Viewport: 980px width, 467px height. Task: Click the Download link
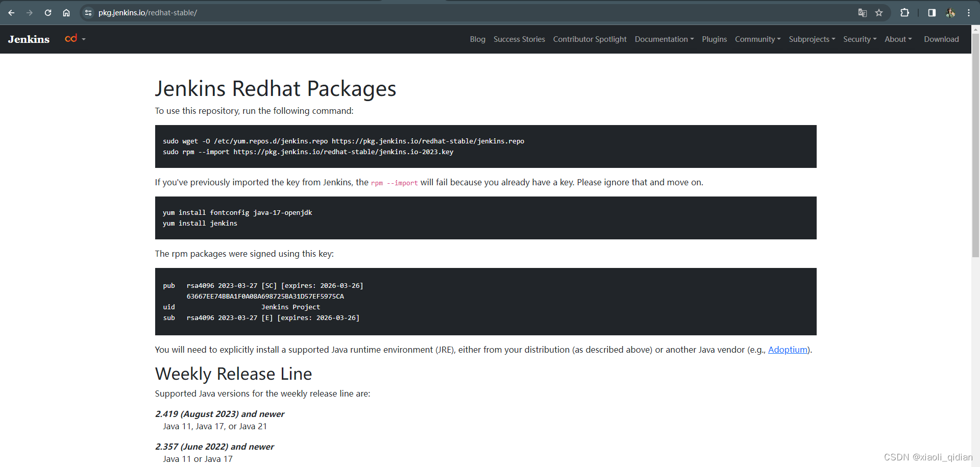[x=941, y=39]
